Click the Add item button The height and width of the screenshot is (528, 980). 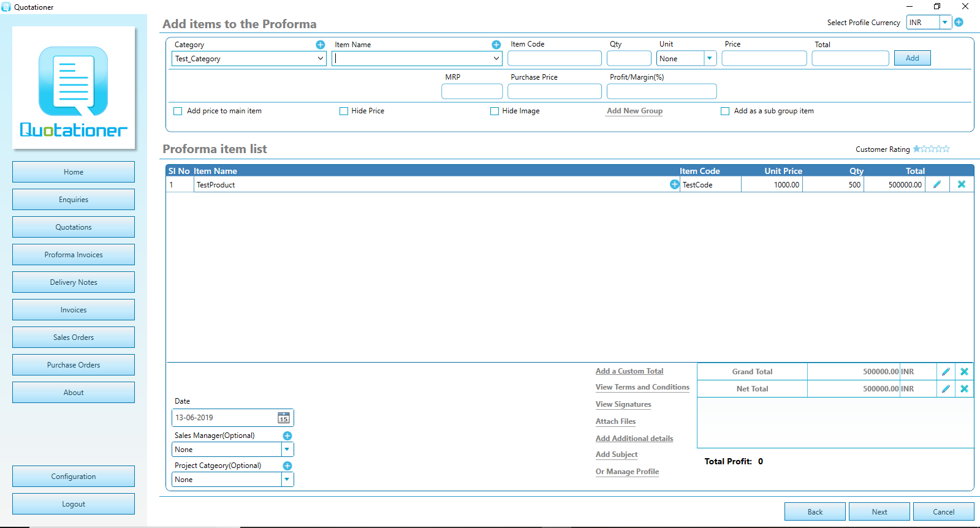[x=913, y=58]
